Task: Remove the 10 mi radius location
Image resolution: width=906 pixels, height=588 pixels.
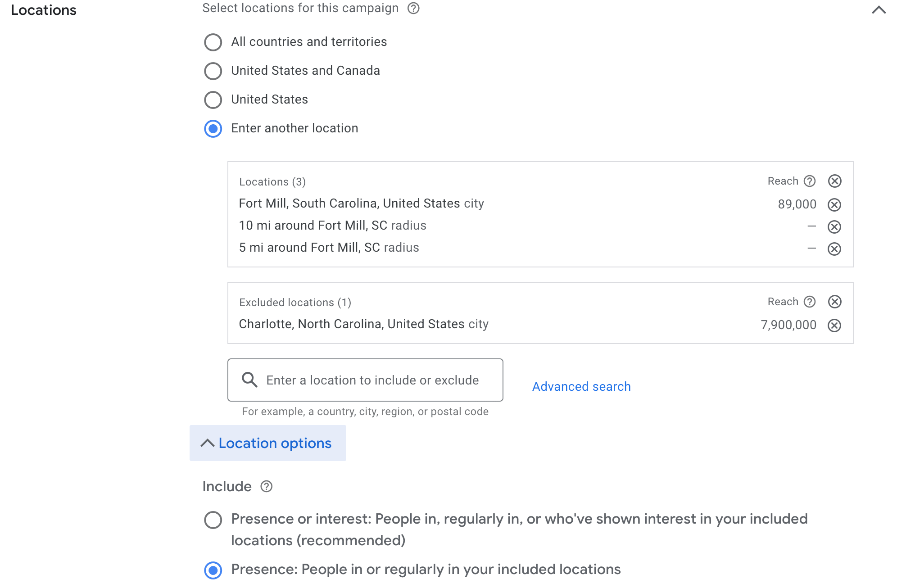Action: pyautogui.click(x=834, y=227)
